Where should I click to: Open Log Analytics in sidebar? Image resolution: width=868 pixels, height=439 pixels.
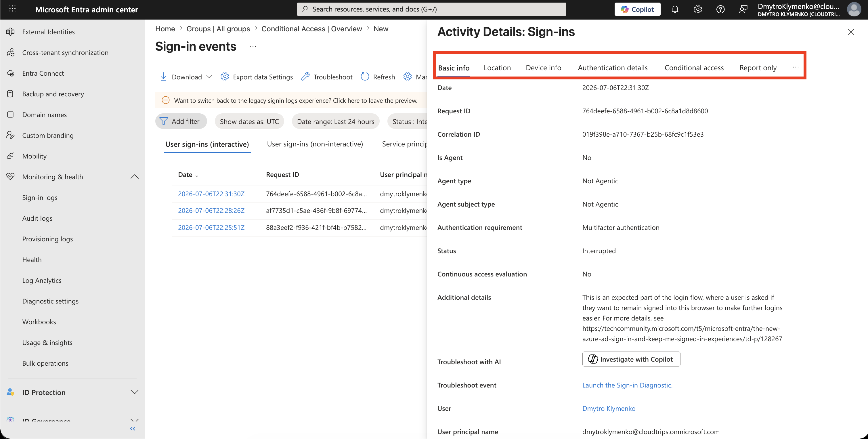click(42, 280)
